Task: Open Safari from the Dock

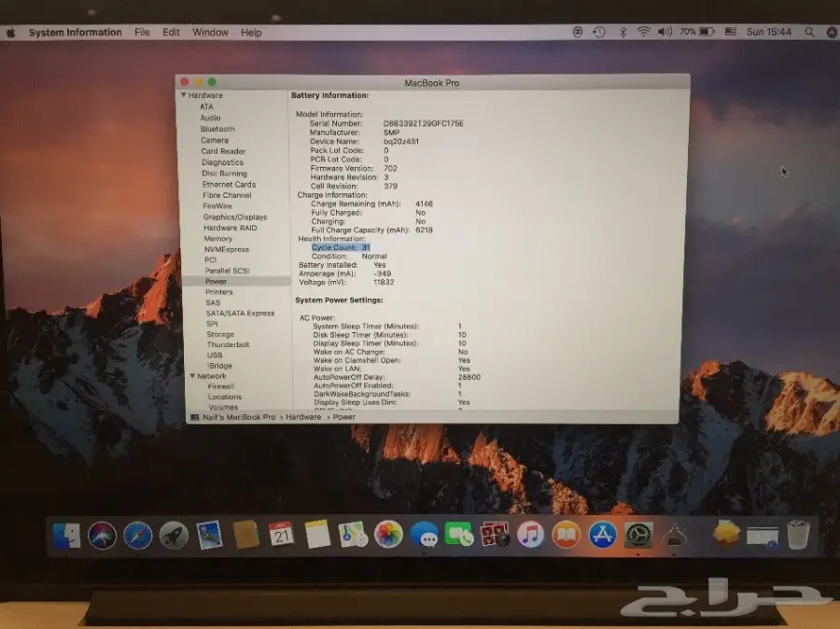Action: [136, 535]
